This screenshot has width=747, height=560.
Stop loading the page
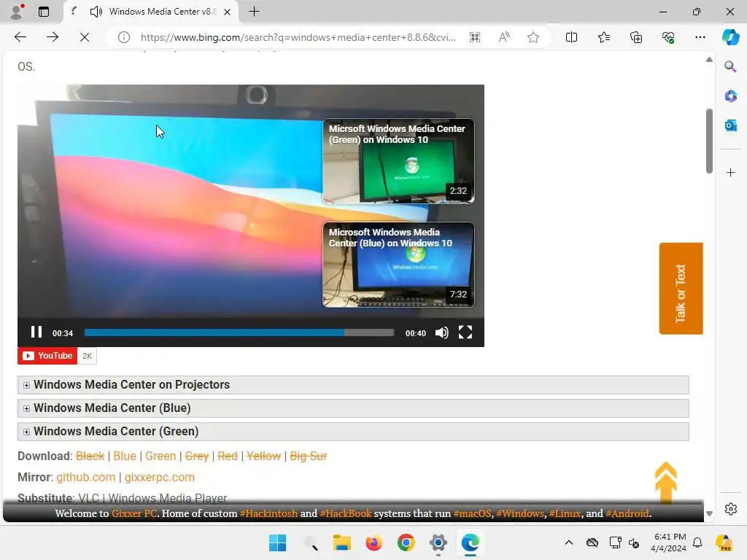[x=85, y=37]
